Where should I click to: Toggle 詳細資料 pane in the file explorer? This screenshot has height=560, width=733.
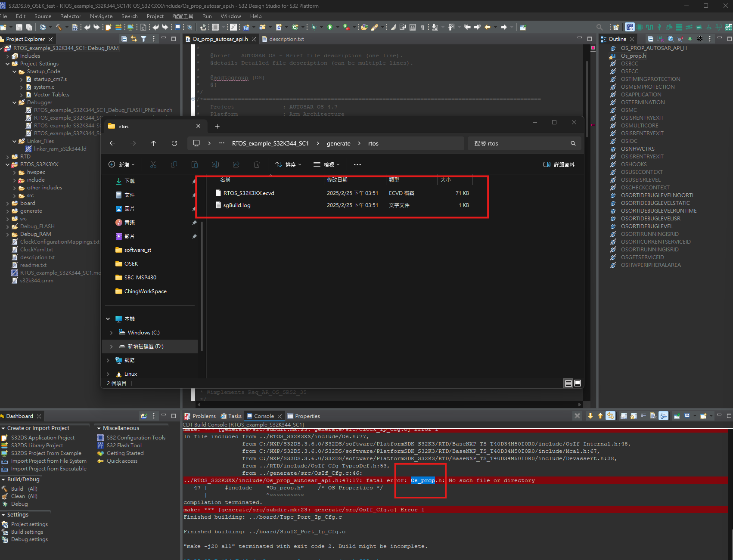559,164
